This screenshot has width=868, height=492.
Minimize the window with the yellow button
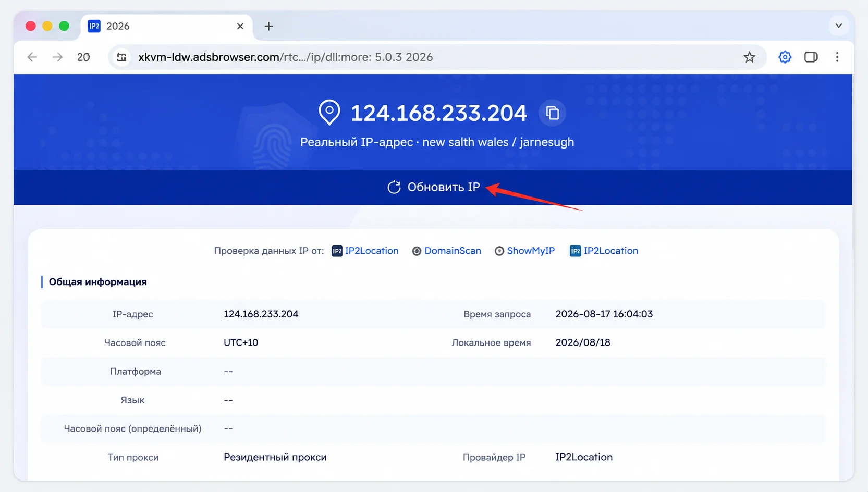tap(47, 26)
